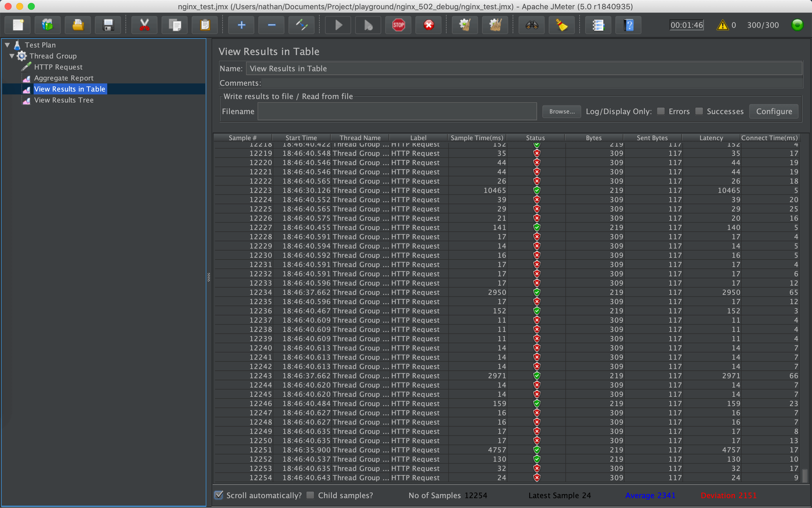812x508 pixels.
Task: Enable the Errors only checkbox
Action: (x=661, y=111)
